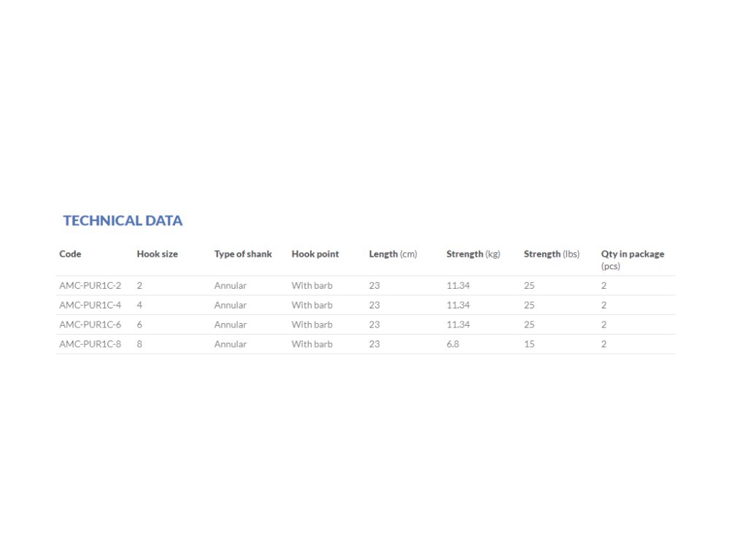
Task: Click the Type of shank header
Action: pos(243,254)
